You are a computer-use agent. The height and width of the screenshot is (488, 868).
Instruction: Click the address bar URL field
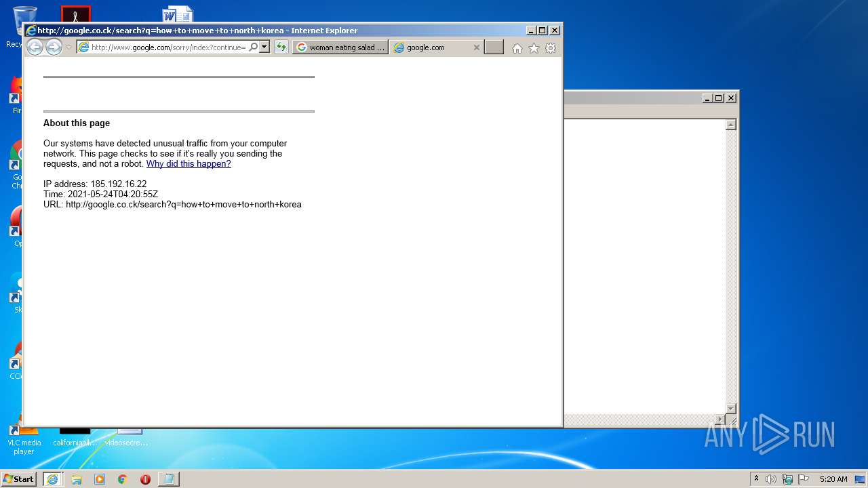pos(168,47)
